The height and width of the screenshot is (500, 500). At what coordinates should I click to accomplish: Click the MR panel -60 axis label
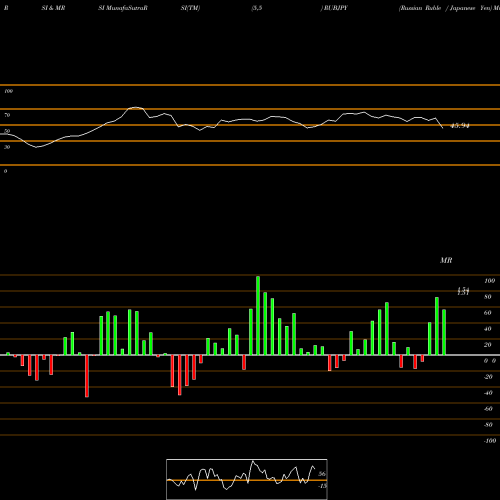coord(488,409)
